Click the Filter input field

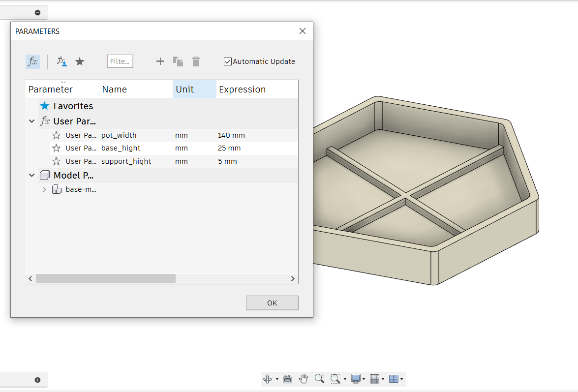coord(120,61)
